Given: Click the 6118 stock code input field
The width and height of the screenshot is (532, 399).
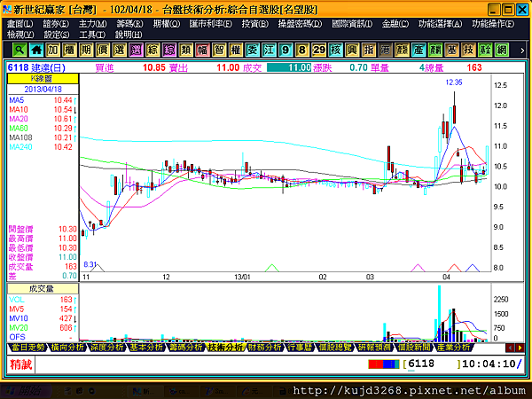Looking at the screenshot, I should (432, 364).
